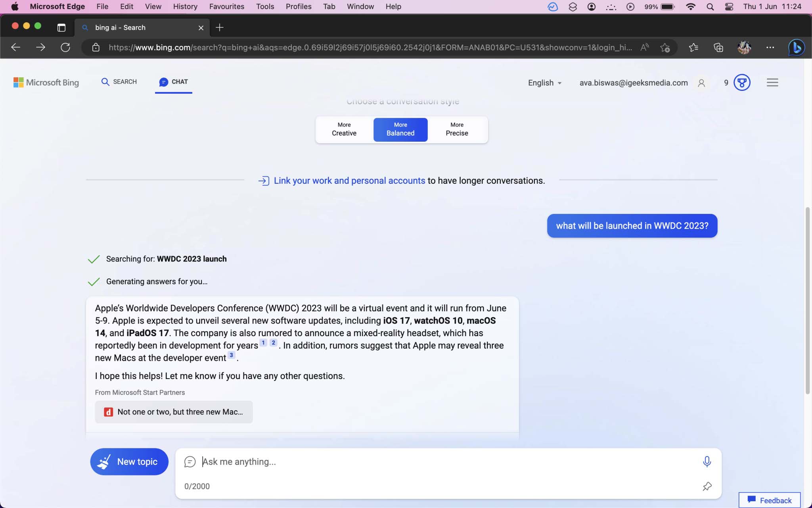Select More Precise conversation style
The width and height of the screenshot is (812, 508).
(457, 129)
